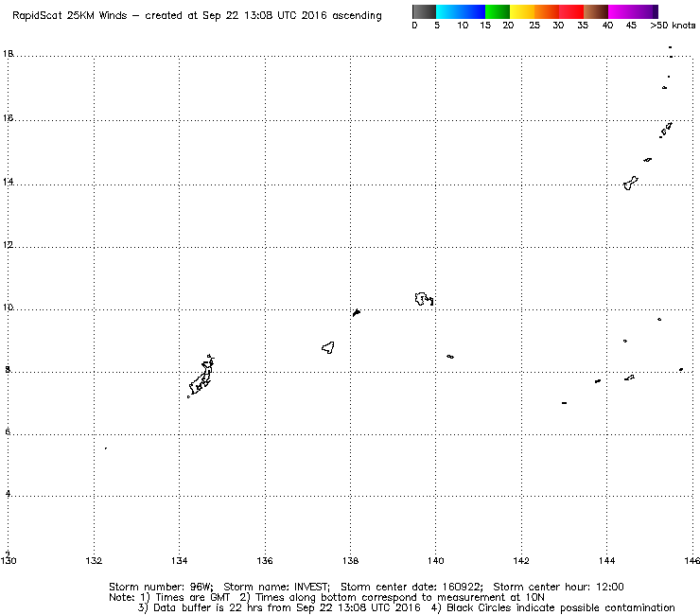Image resolution: width=700 pixels, height=615 pixels.
Task: Click the atoll outline northwest of 140E 10N
Action: 424,299
